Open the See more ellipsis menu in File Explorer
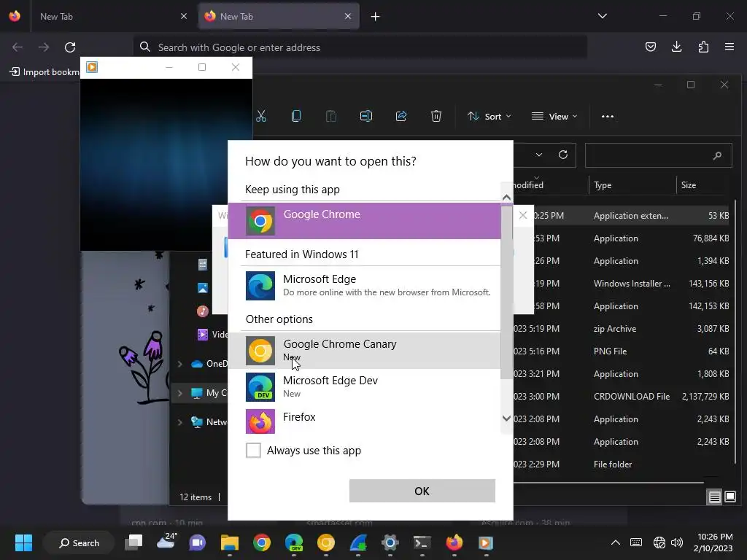Viewport: 747px width, 560px height. 608,116
